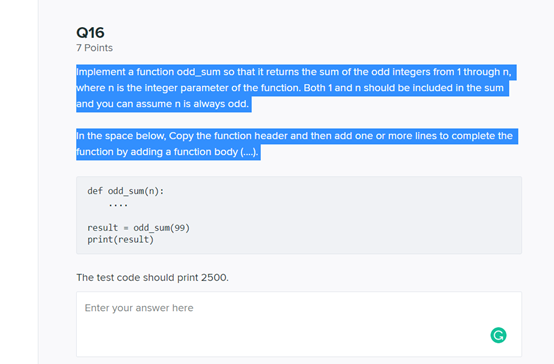554x364 pixels.
Task: Click 'The test code should print 2500.' text
Action: coord(152,277)
